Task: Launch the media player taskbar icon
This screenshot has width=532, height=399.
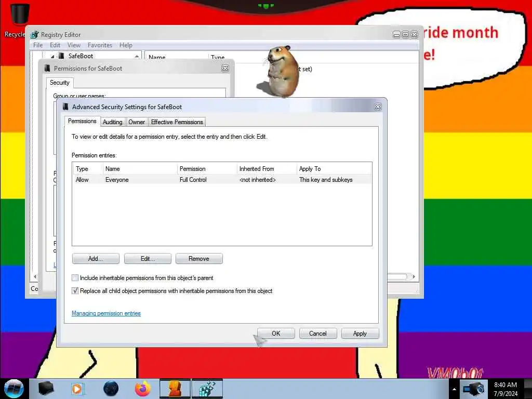Action: pyautogui.click(x=78, y=389)
